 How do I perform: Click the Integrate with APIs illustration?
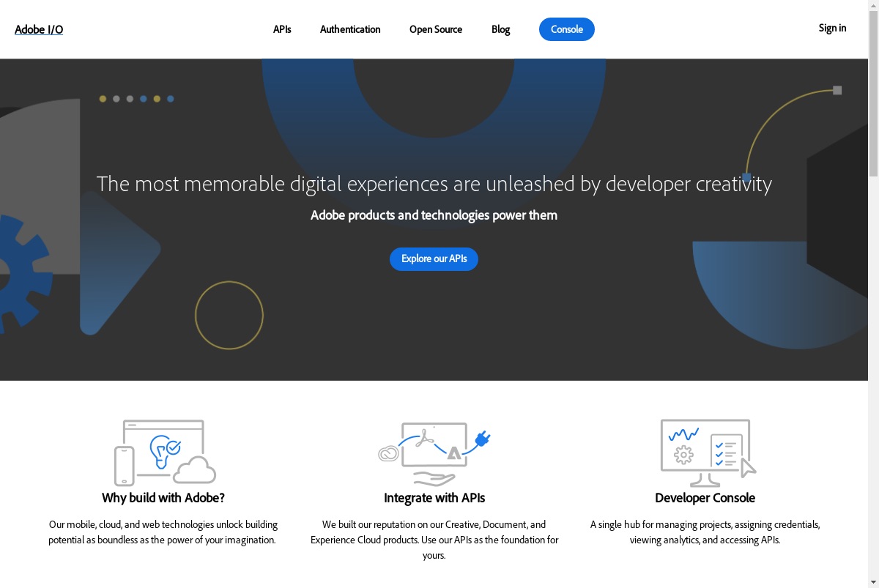pyautogui.click(x=434, y=453)
